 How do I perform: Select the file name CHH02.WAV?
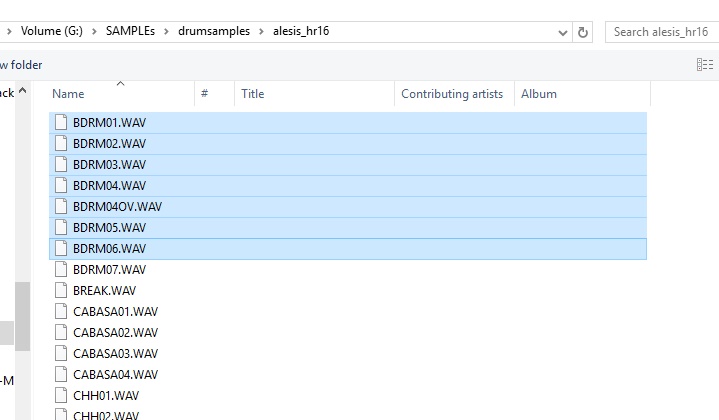[x=106, y=415]
